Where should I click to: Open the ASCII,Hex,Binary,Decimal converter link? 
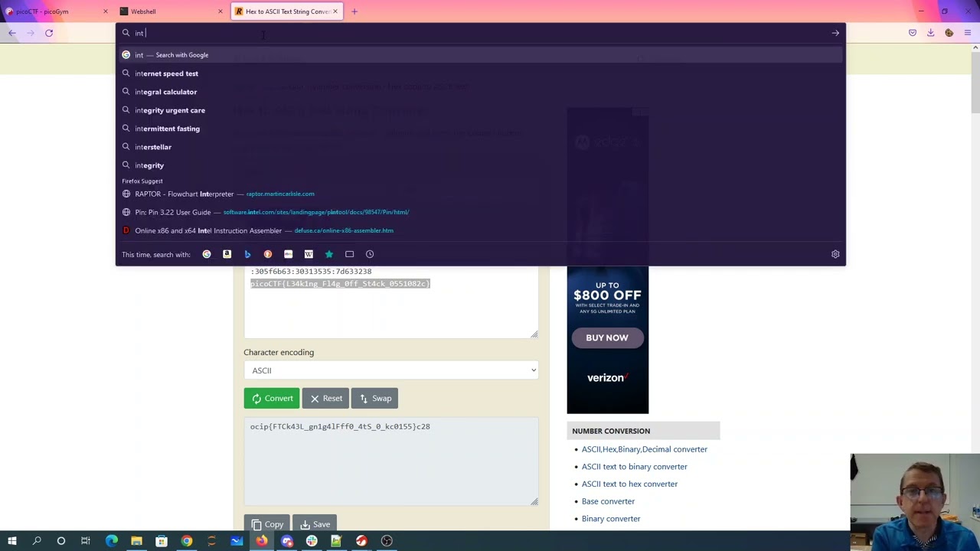(x=645, y=449)
